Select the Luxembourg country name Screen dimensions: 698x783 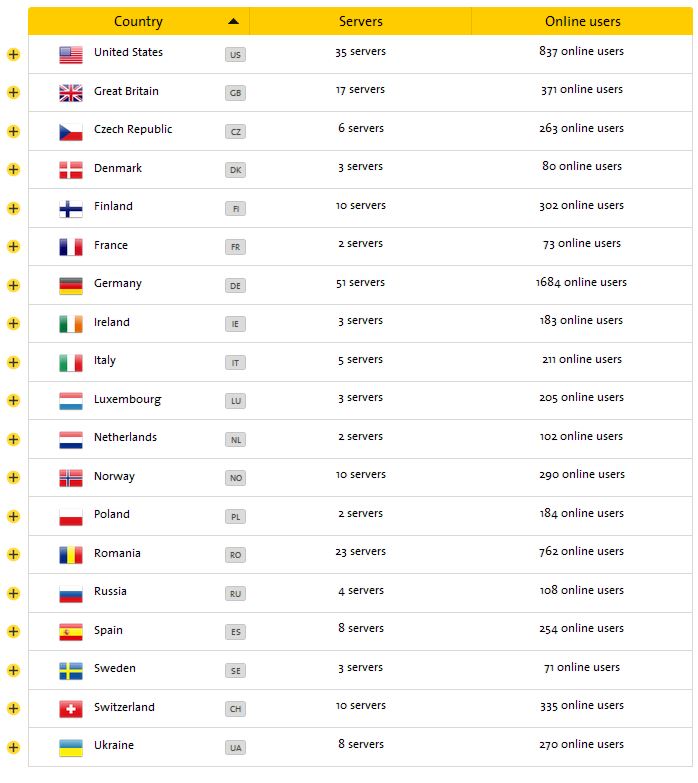pyautogui.click(x=127, y=399)
